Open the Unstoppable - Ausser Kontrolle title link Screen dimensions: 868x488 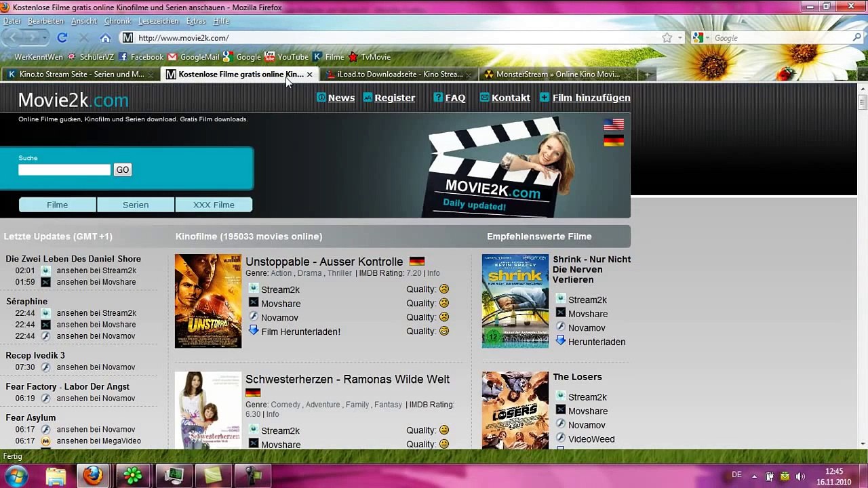(324, 262)
